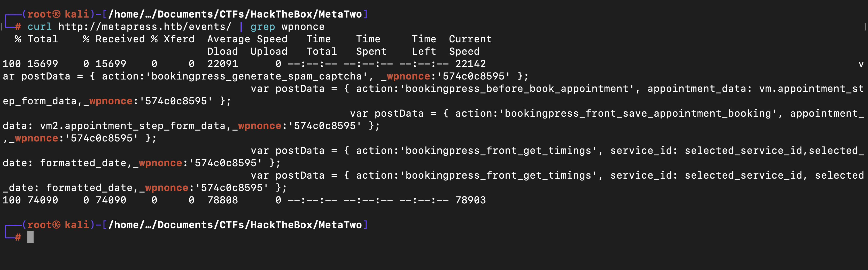Viewport: 868px width, 270px height.
Task: Click 'bookingpress_generate_spam_captcha' action text
Action: click(257, 76)
